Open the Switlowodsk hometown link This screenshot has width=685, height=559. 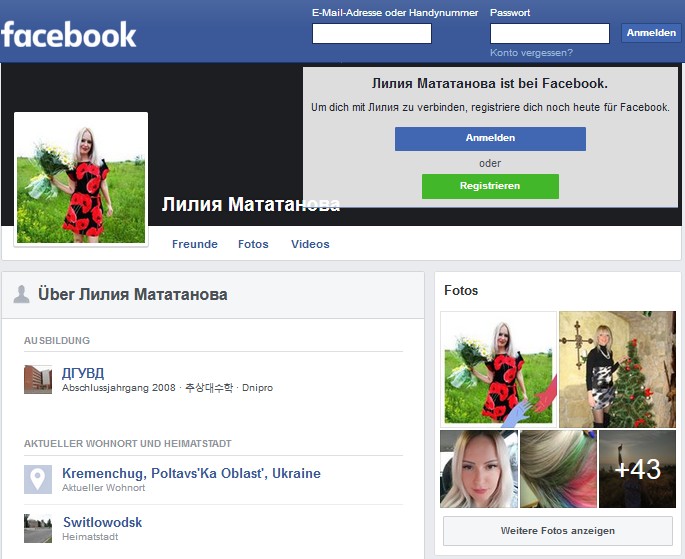(x=103, y=522)
